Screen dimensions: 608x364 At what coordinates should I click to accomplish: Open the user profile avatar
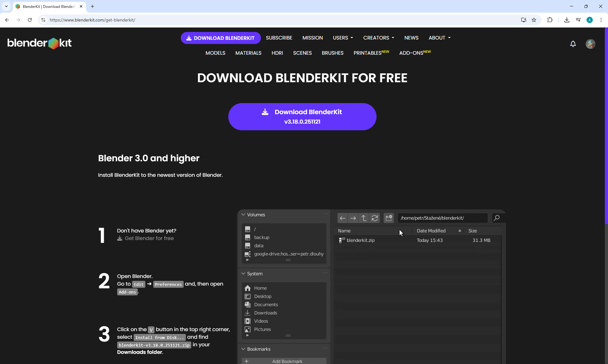590,44
